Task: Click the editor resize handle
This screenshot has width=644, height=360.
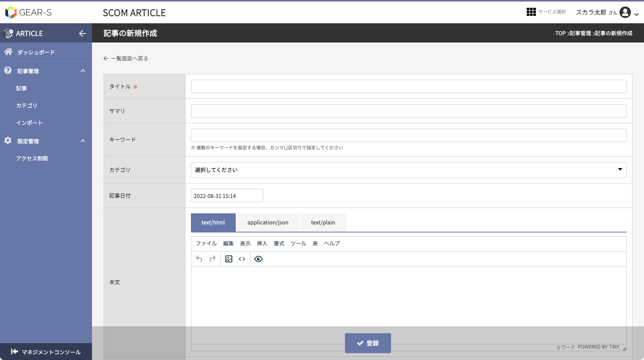Action: pyautogui.click(x=624, y=349)
